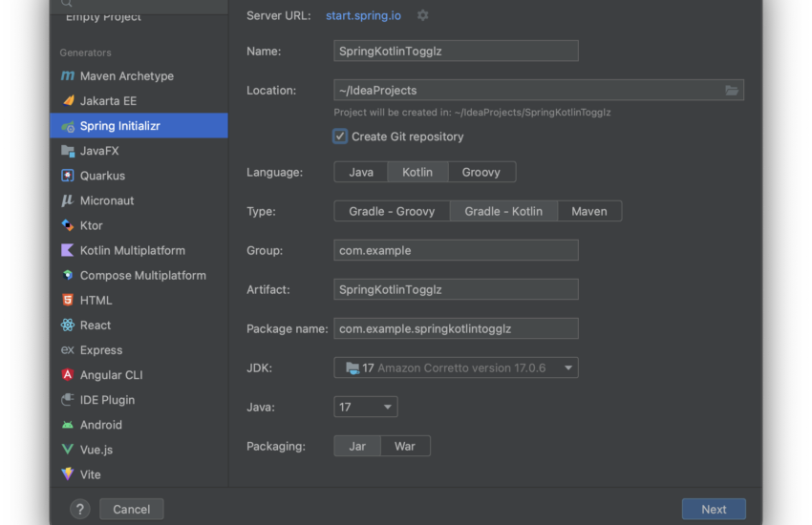Select Angular CLI generator entry

(139, 374)
